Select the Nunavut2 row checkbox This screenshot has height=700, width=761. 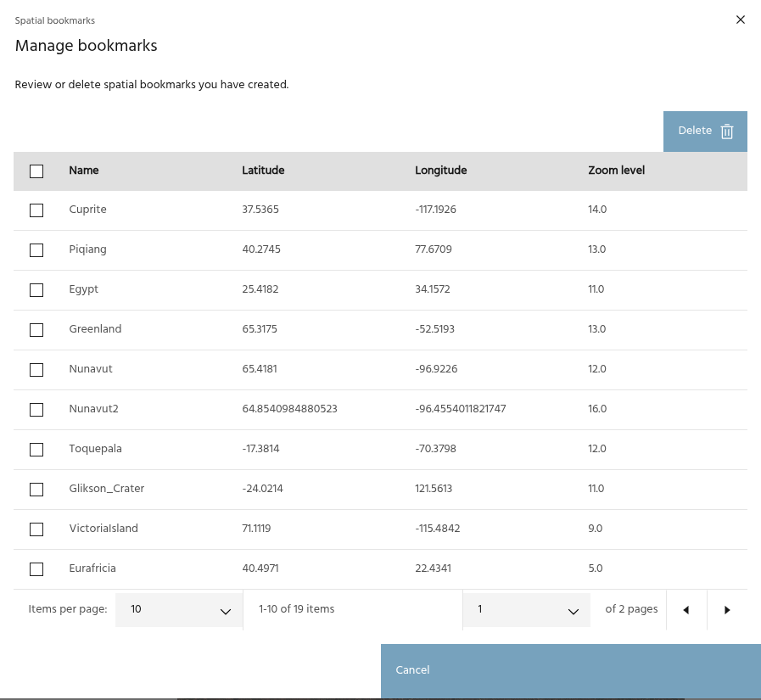pos(36,410)
